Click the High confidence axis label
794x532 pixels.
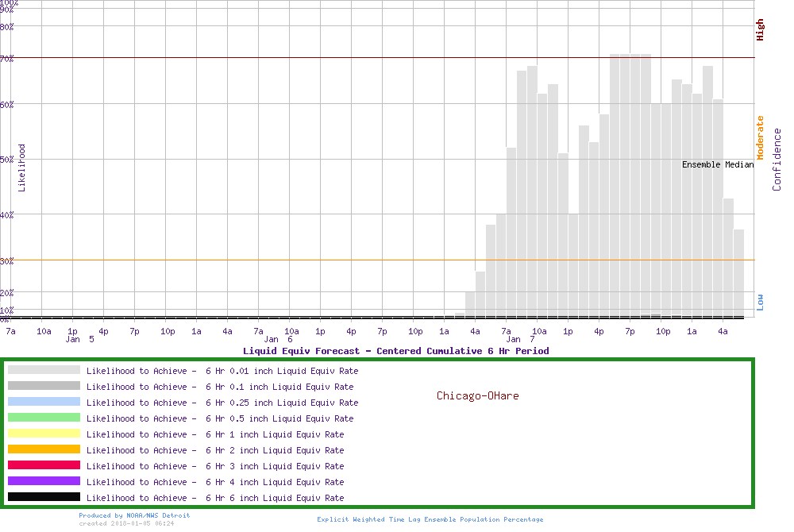(760, 30)
